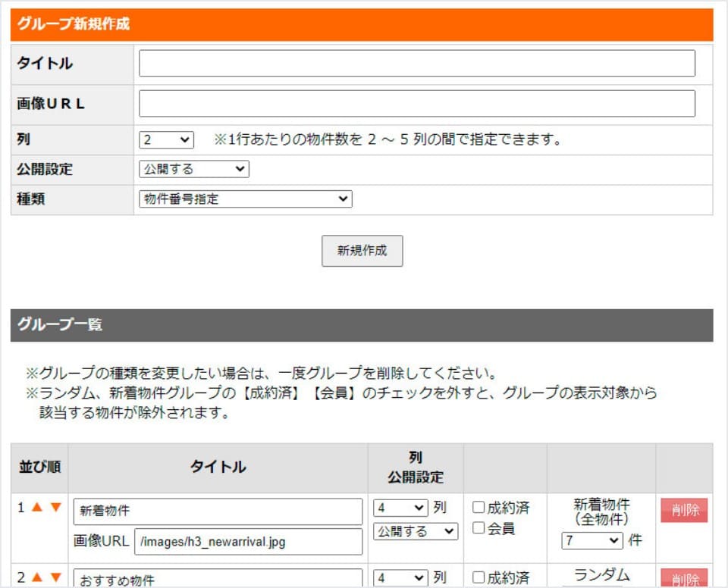Expand the 種類 dropdown showing 物件番号指定
Viewport: 728px width, 588px height.
click(245, 199)
